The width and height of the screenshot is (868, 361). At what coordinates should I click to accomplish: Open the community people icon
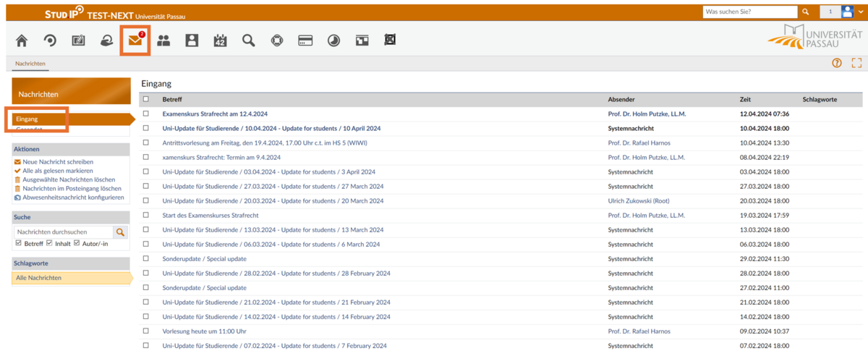(x=163, y=41)
